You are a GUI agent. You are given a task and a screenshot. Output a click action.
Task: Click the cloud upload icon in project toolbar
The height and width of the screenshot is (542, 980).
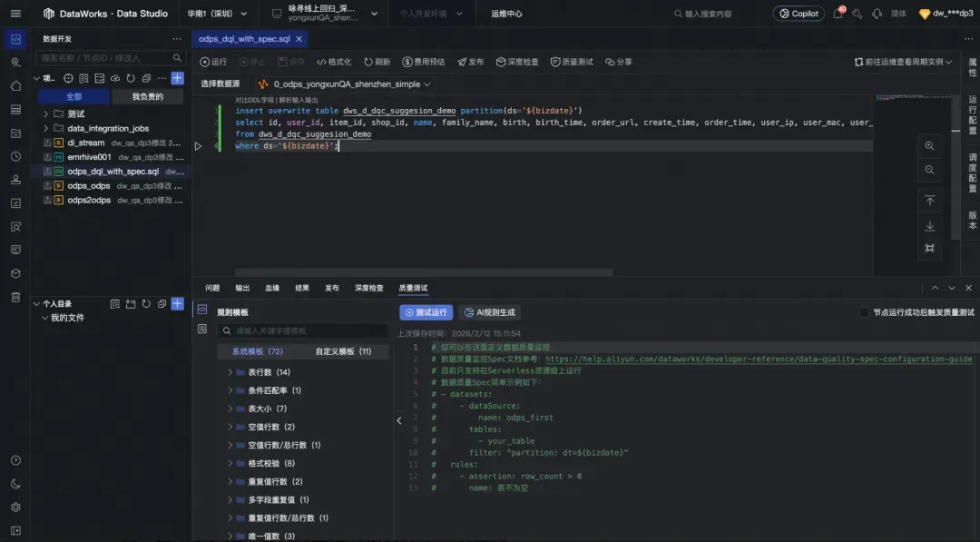pyautogui.click(x=115, y=78)
